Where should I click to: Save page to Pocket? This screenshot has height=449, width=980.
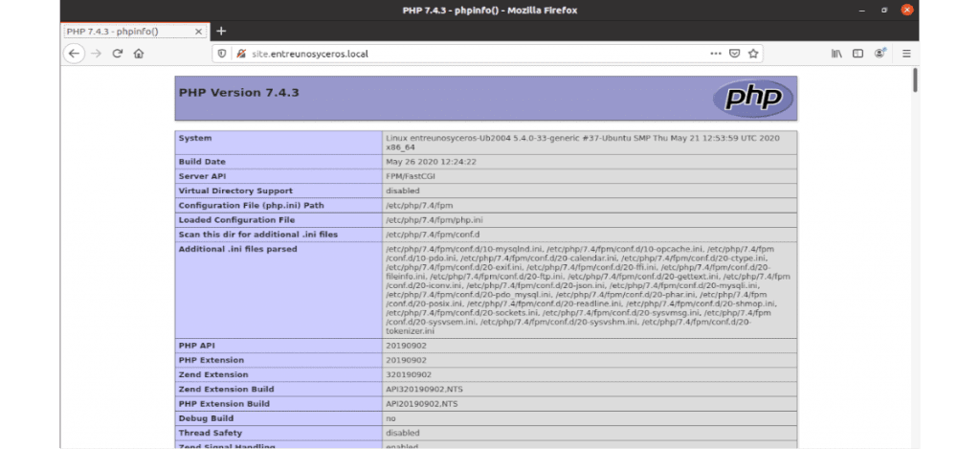tap(735, 54)
